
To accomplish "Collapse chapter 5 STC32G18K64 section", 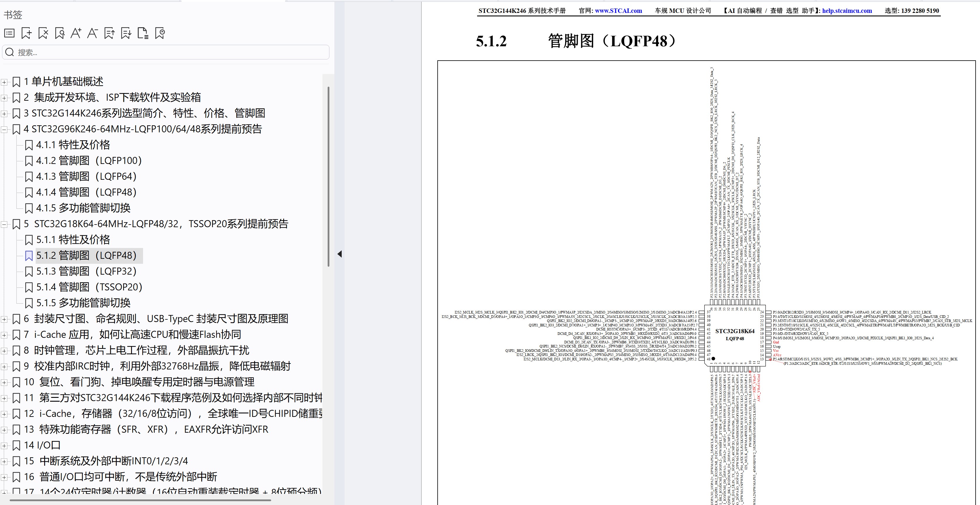I will [4, 224].
